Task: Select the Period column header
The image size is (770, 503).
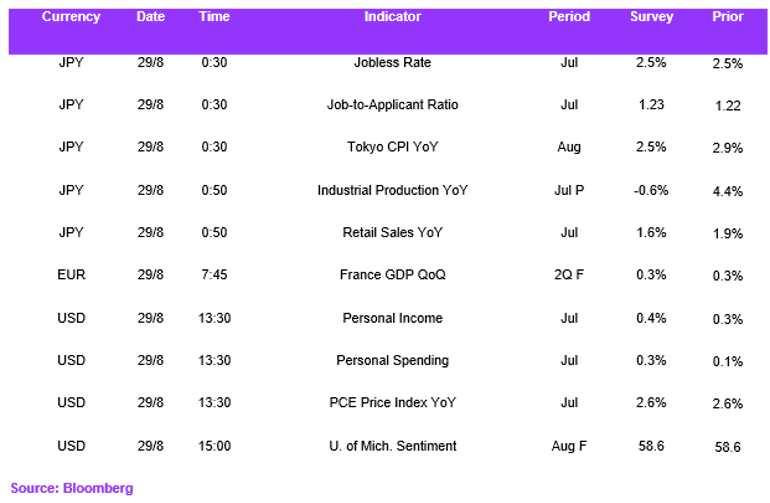Action: [x=569, y=17]
